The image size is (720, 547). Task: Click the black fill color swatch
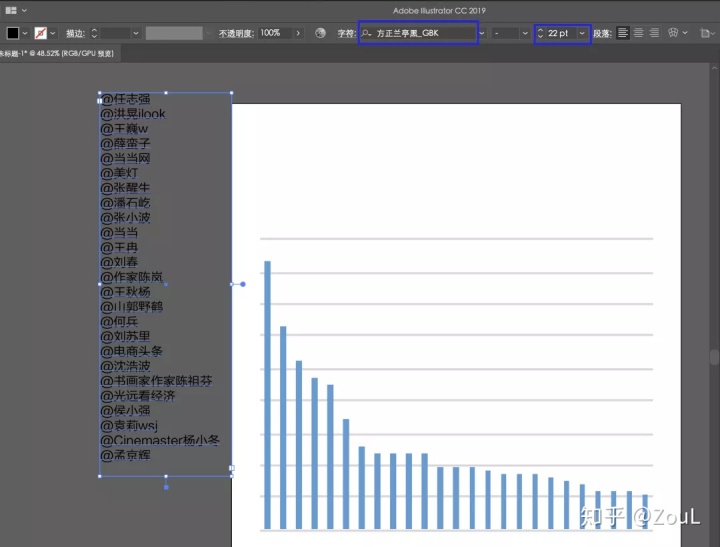tap(13, 33)
